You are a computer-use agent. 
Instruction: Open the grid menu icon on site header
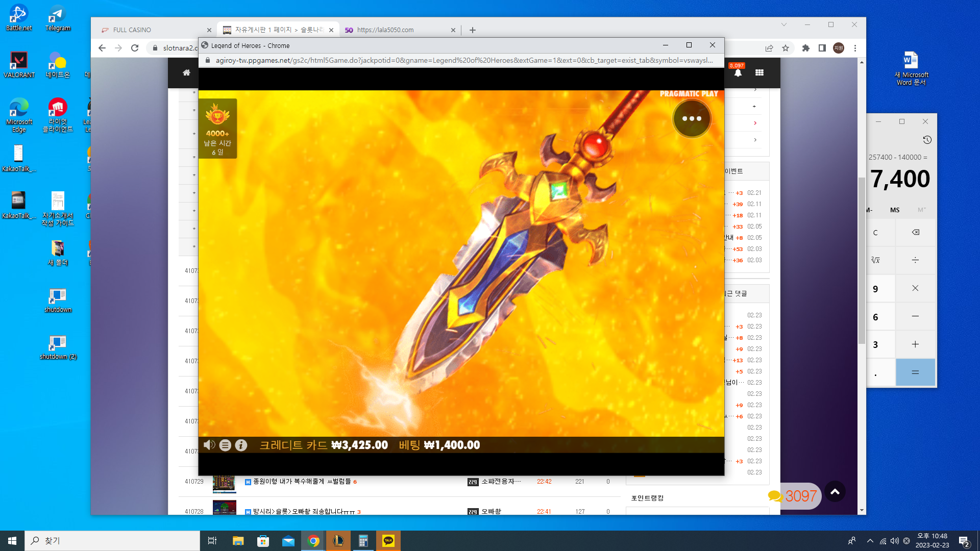coord(759,72)
